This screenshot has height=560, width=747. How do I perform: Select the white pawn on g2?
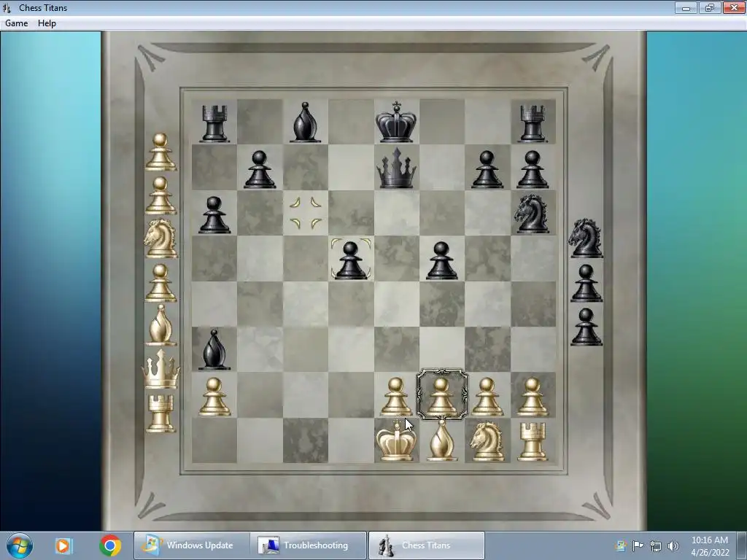(487, 397)
